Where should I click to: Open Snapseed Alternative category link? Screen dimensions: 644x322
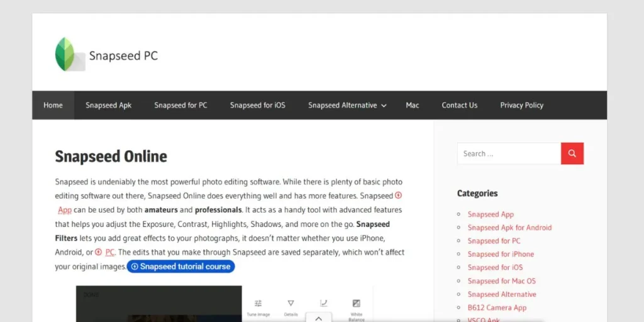(x=502, y=294)
